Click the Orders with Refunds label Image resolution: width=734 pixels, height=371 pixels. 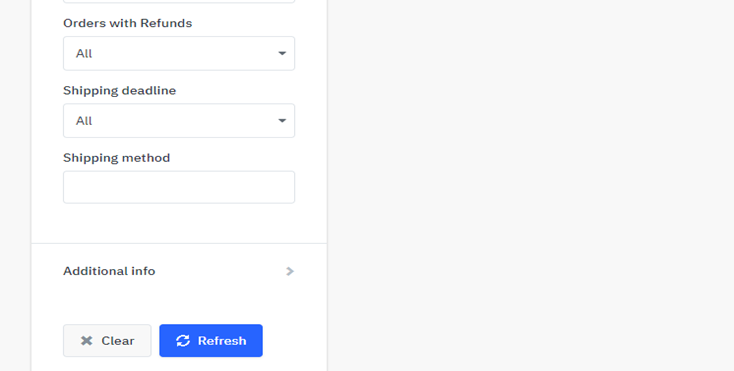pos(128,23)
